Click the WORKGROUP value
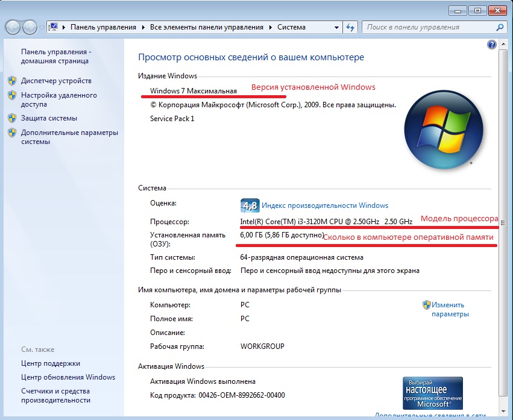513x420 pixels. click(262, 346)
